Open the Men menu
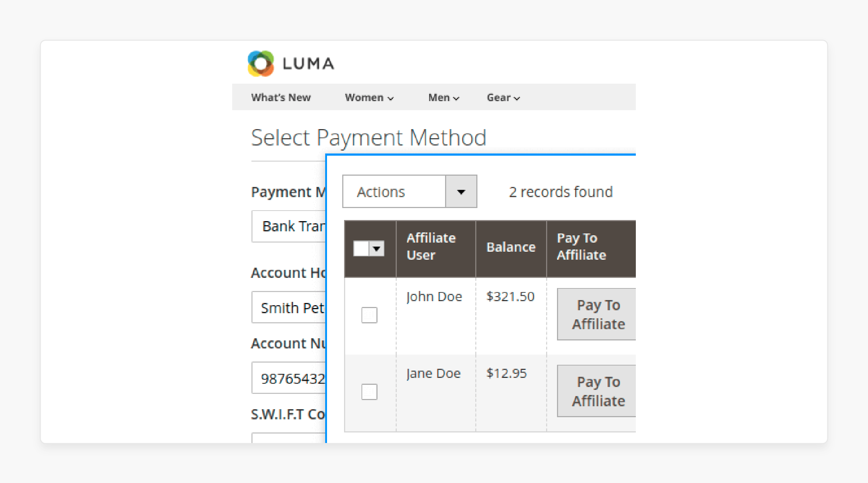Viewport: 868px width, 483px height. (x=444, y=97)
